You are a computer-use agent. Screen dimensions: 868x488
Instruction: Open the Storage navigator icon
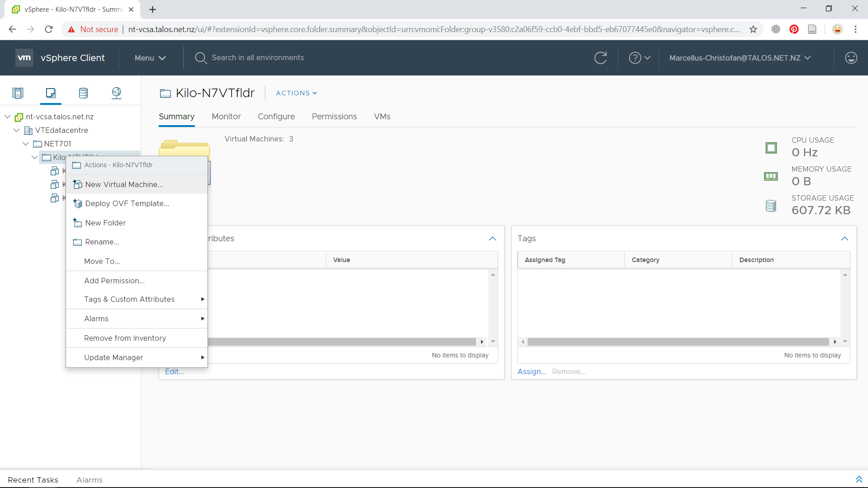tap(83, 93)
